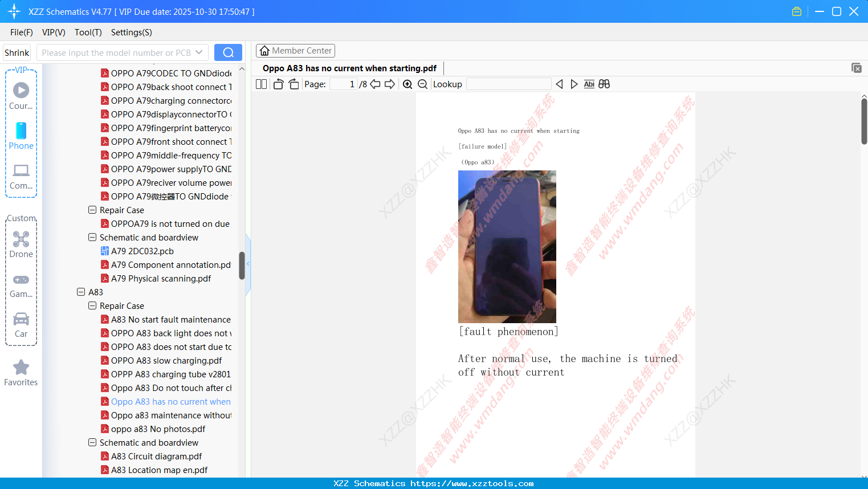Open A83 No start fault maintenance
This screenshot has height=489, width=868.
pyautogui.click(x=166, y=319)
